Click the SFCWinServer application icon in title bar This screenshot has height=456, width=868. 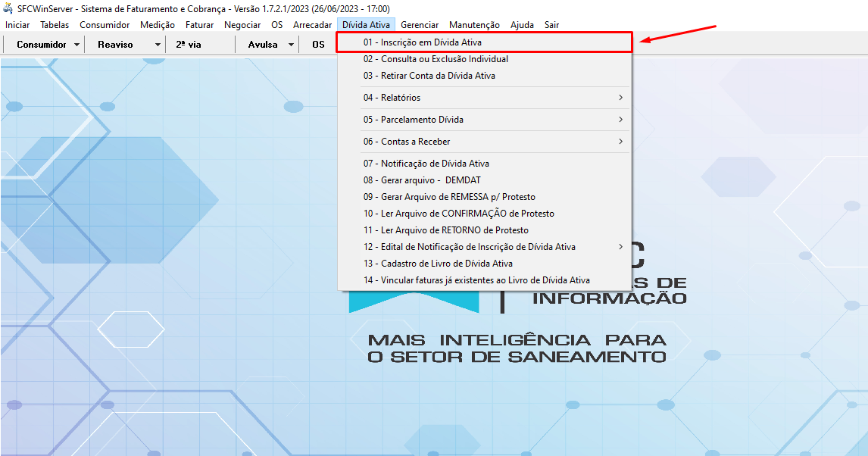tap(8, 8)
